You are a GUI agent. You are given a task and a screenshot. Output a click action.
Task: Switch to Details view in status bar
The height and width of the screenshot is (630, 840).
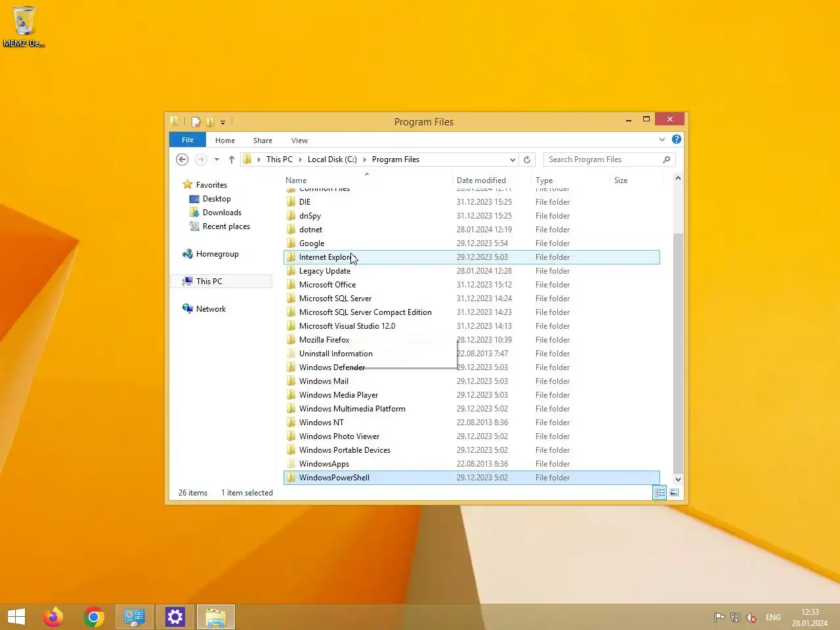660,493
